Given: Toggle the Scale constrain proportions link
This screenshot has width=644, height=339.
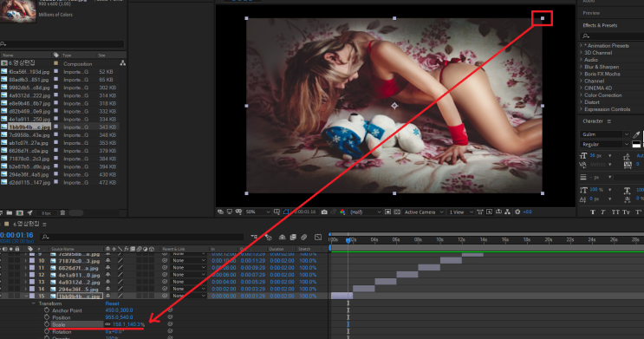Looking at the screenshot, I should click(x=107, y=324).
